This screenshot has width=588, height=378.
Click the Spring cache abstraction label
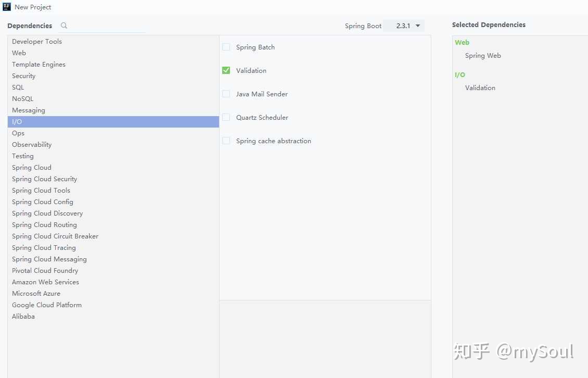273,141
